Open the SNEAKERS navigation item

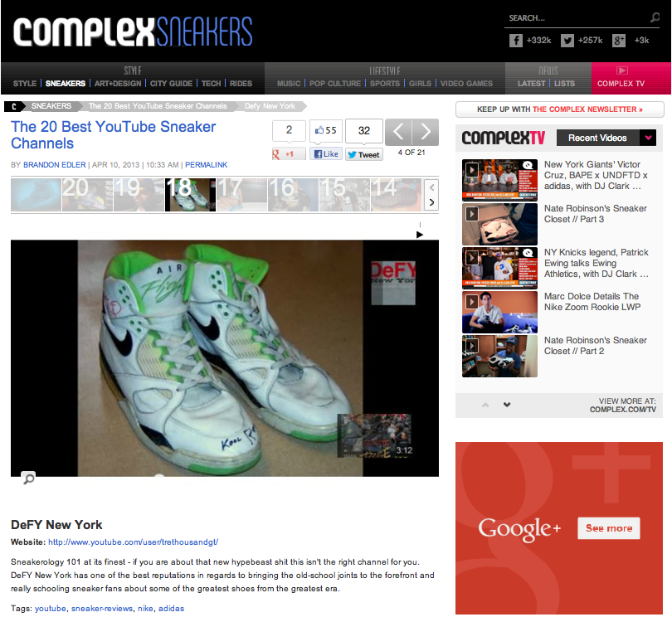(66, 84)
